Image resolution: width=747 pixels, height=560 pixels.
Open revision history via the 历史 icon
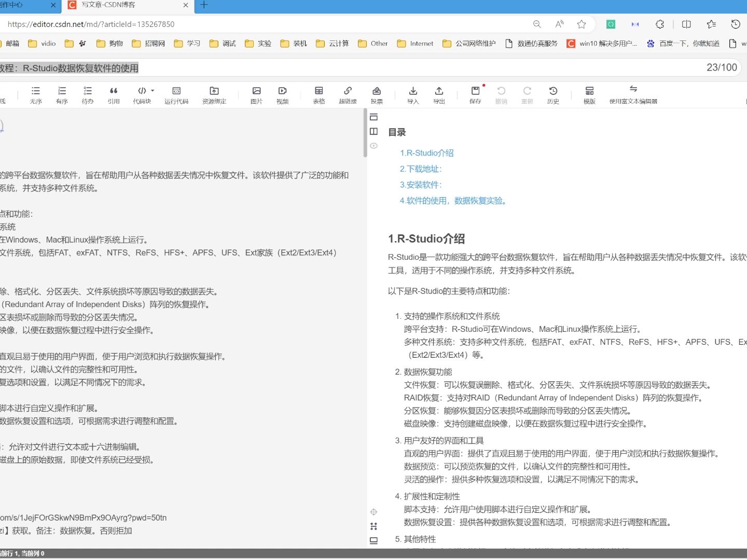pyautogui.click(x=553, y=95)
